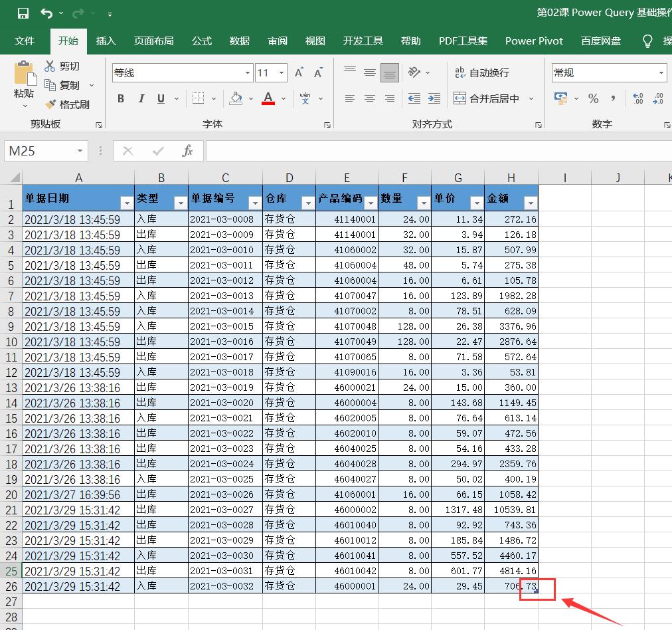Screen dimensions: 672x630
Task: Toggle underline formatting
Action: (161, 98)
